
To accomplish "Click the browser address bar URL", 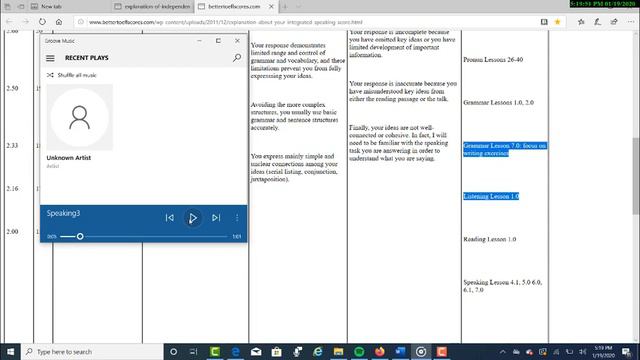I will click(x=226, y=22).
